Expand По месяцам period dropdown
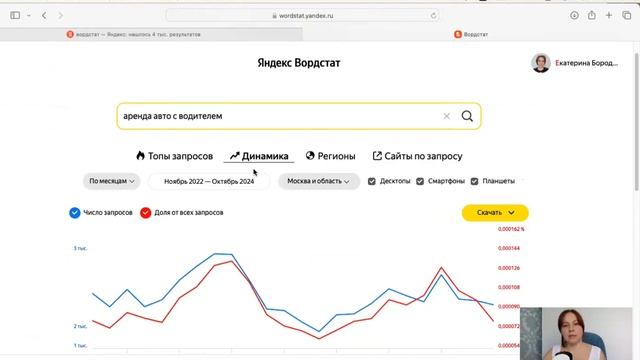 tap(111, 181)
